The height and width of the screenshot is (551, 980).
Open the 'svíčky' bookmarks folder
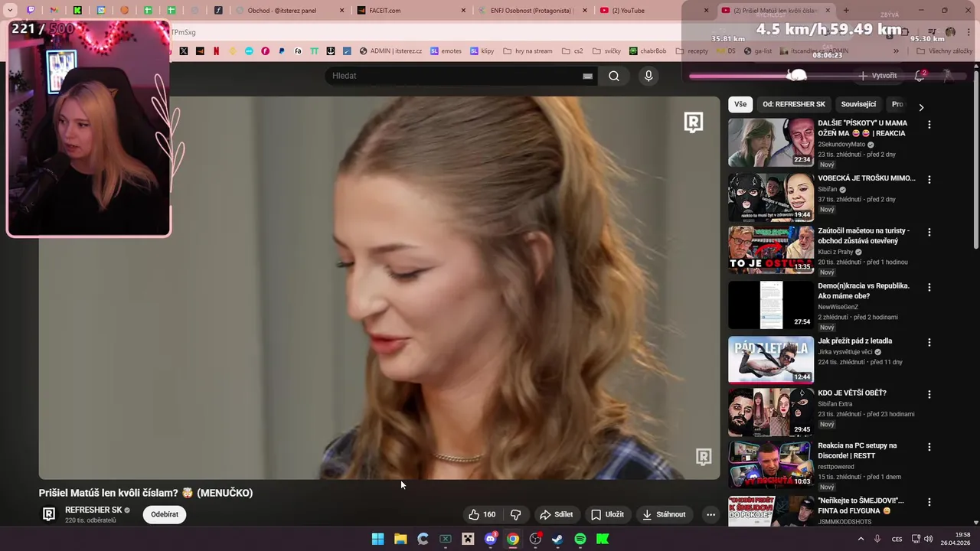[606, 51]
